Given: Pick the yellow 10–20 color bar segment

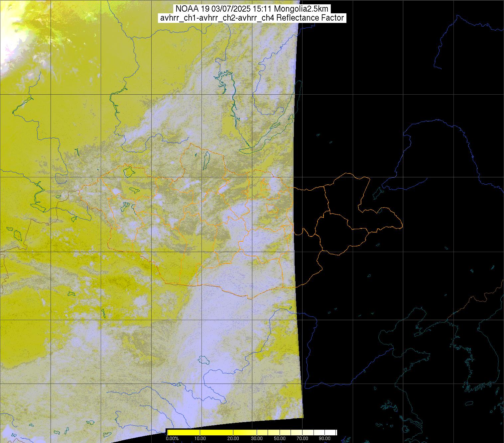Looking at the screenshot, I should (x=216, y=432).
